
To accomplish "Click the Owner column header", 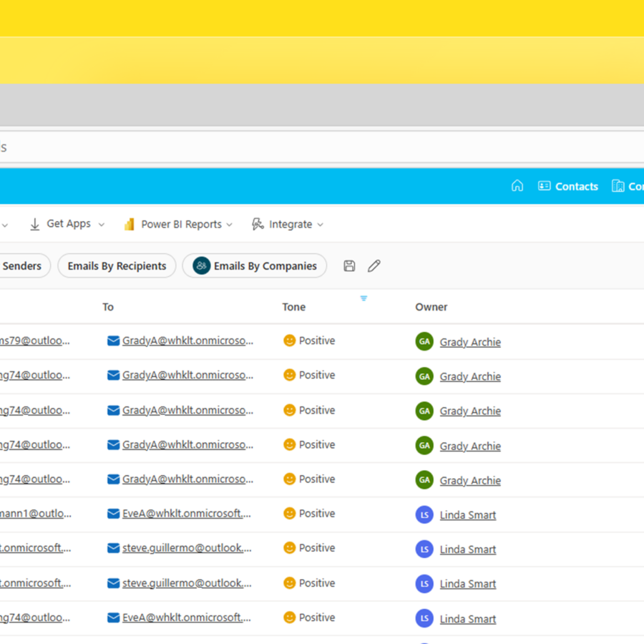I will click(x=431, y=307).
